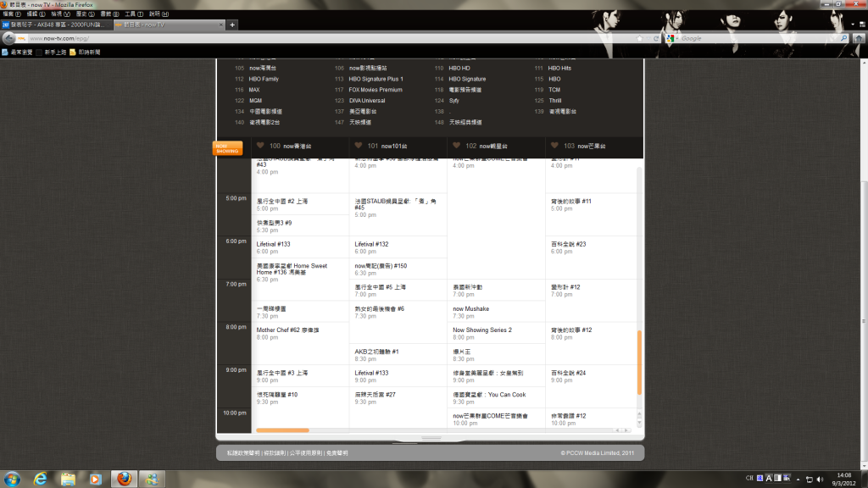
Task: Open the View (V) menu
Action: tap(60, 14)
